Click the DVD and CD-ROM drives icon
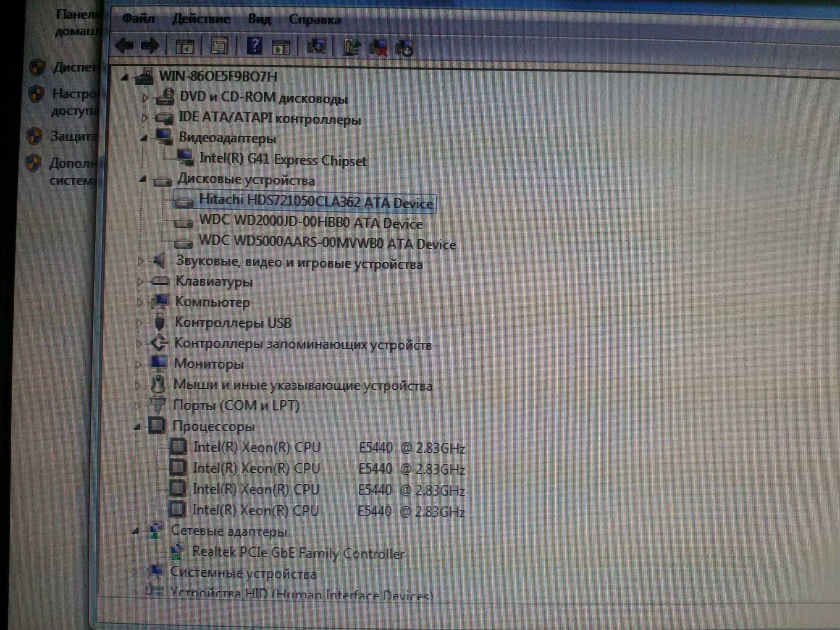 165,97
